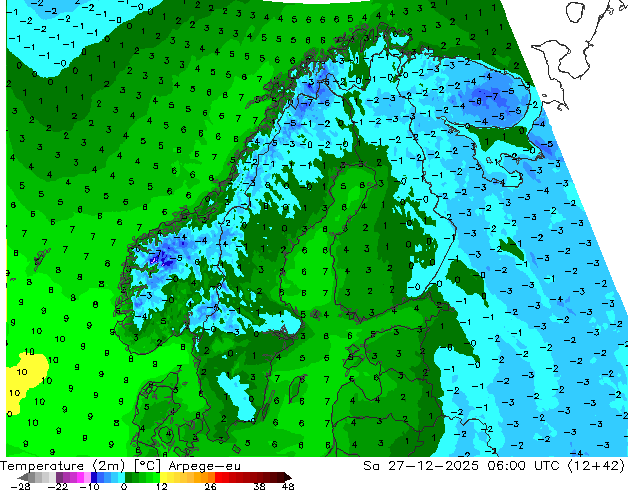
Task: Click the 06:00 UTC time label
Action: 531,465
